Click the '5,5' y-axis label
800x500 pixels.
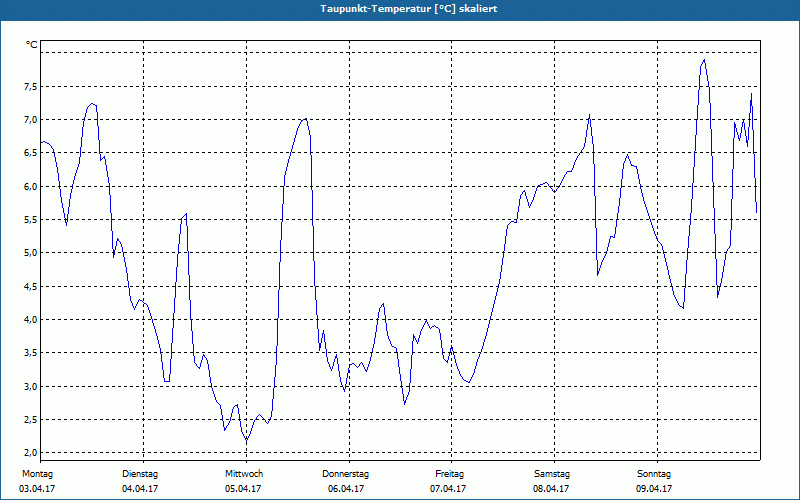point(30,220)
